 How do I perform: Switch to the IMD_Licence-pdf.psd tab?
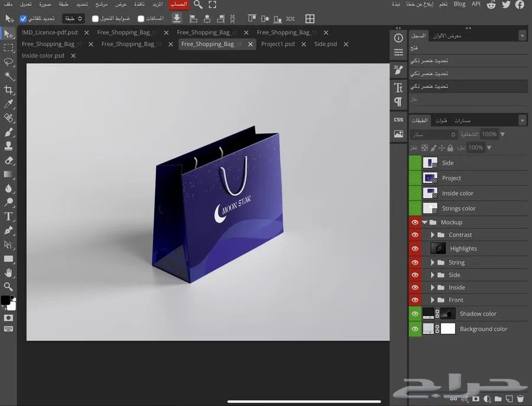coord(50,33)
